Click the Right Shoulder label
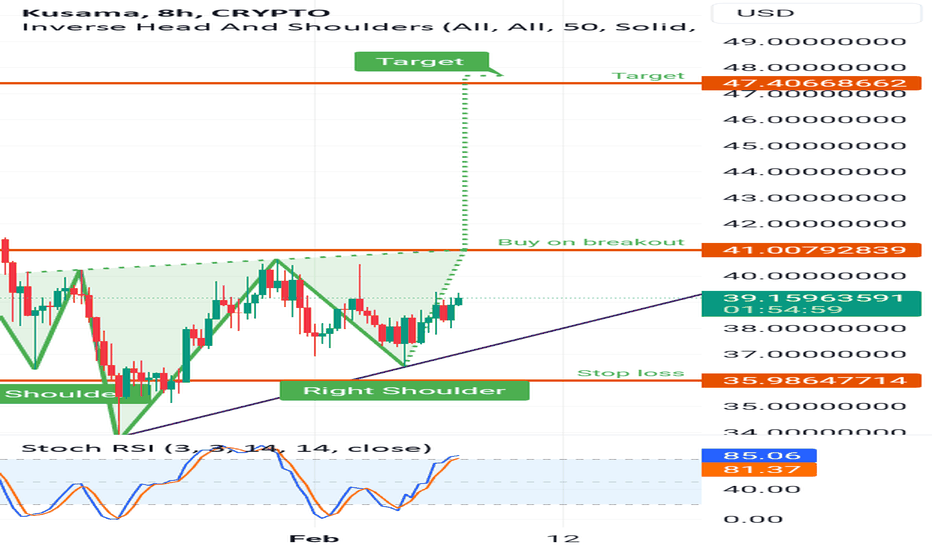Image resolution: width=932 pixels, height=550 pixels. 404,391
